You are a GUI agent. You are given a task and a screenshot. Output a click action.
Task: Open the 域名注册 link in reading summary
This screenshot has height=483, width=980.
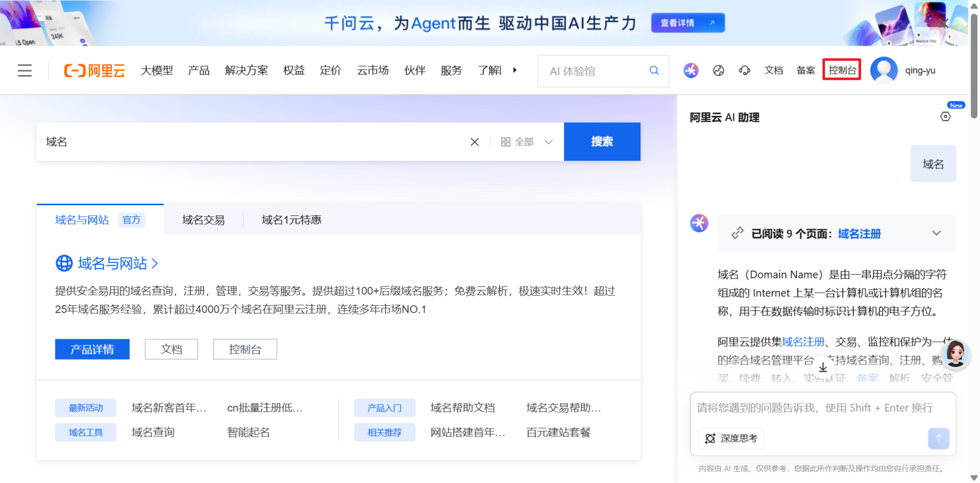click(x=859, y=234)
